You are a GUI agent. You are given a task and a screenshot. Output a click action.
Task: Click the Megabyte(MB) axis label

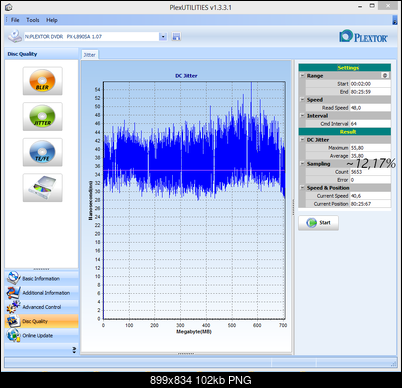pos(194,332)
